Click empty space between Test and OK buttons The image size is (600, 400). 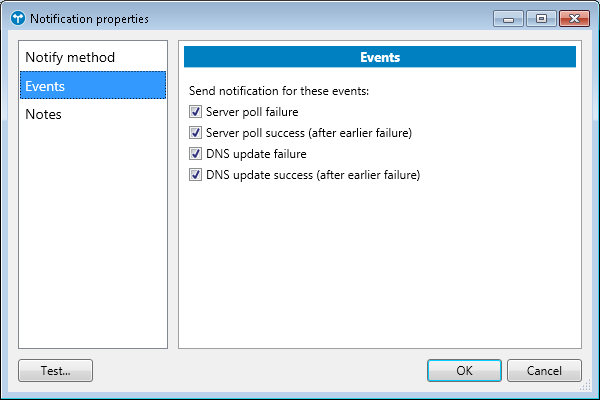[260, 370]
